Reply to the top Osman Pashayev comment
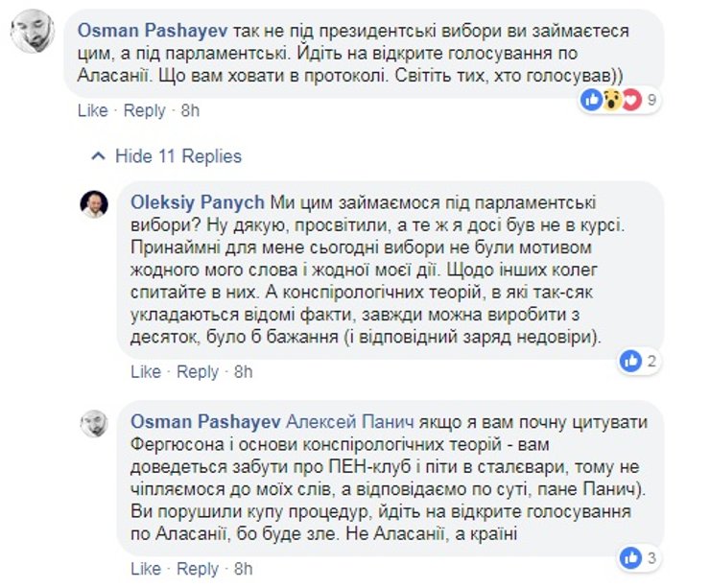The height and width of the screenshot is (588, 710). (x=145, y=110)
